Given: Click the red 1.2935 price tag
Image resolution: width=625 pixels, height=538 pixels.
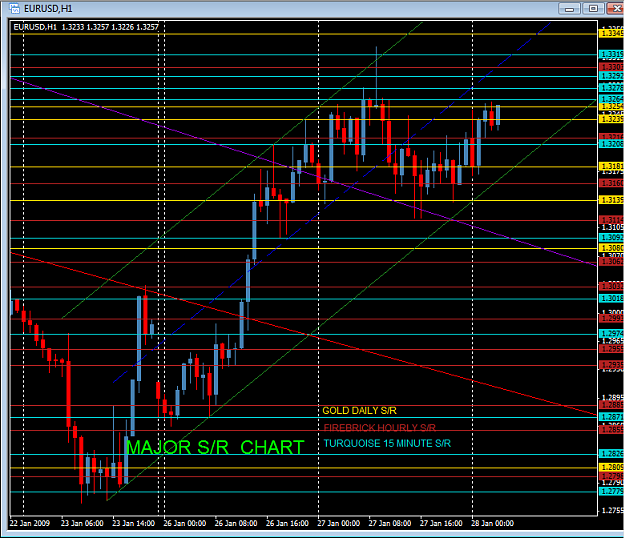Looking at the screenshot, I should click(x=611, y=365).
